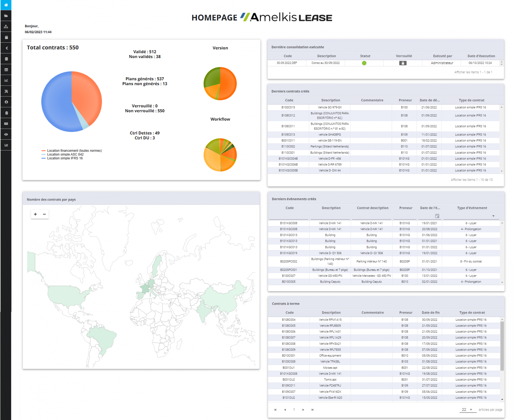
Task: Go to next page in Contrats à terme
Action: pyautogui.click(x=303, y=410)
